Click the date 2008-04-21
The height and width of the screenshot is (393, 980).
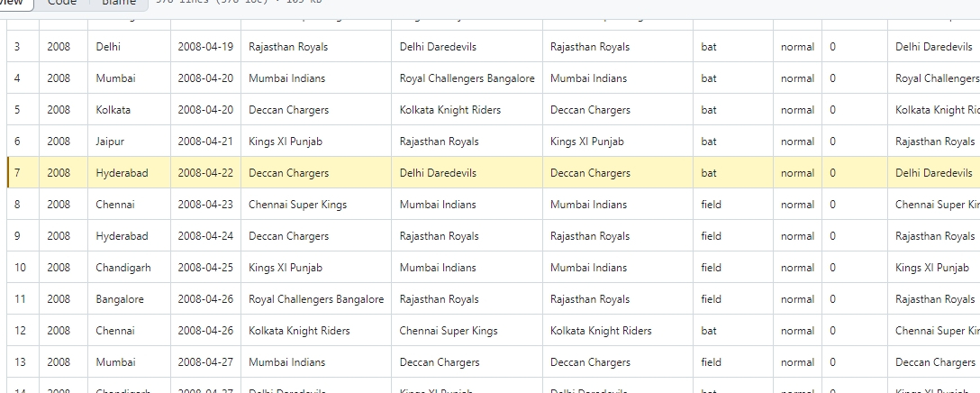click(x=205, y=142)
